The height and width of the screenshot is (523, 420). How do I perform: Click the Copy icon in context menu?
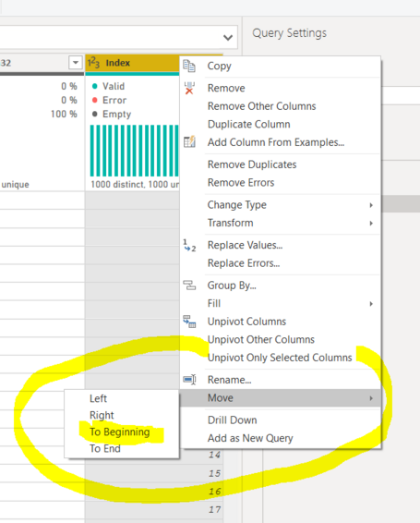[189, 66]
